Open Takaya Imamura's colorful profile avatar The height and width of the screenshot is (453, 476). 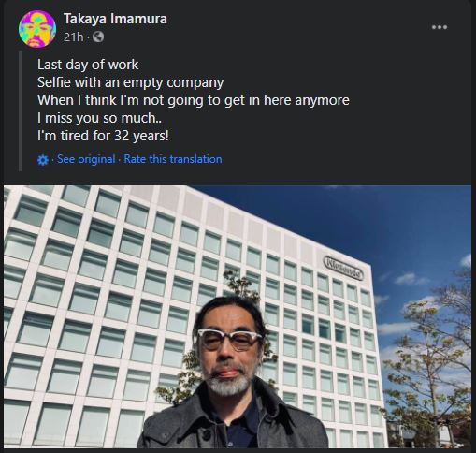pyautogui.click(x=37, y=29)
